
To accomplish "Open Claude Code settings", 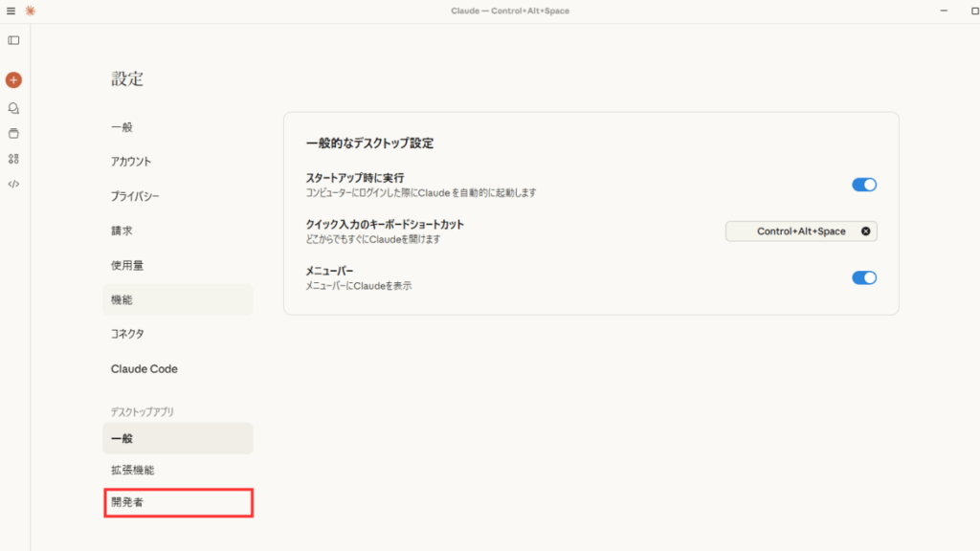I will click(x=144, y=369).
